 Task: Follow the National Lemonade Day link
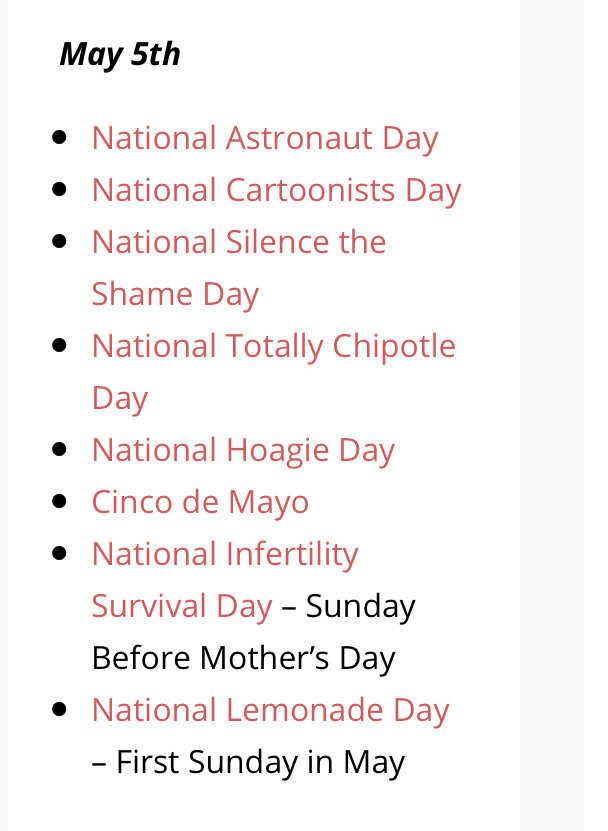click(x=270, y=710)
